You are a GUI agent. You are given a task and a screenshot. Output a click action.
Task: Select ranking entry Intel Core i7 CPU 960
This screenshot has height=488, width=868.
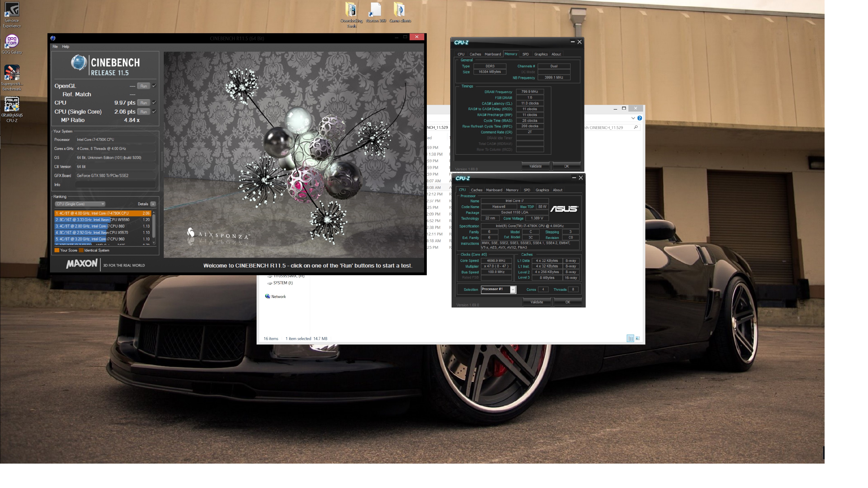[x=103, y=239]
